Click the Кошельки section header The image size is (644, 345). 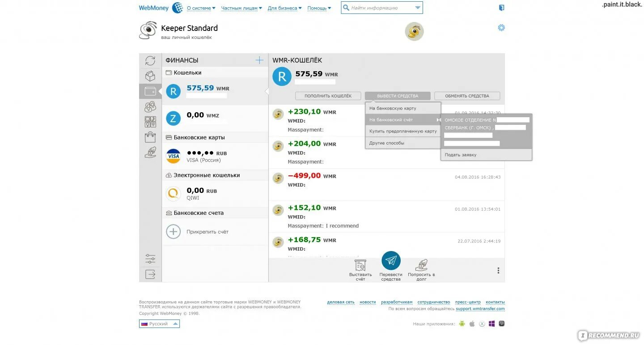[x=215, y=72]
